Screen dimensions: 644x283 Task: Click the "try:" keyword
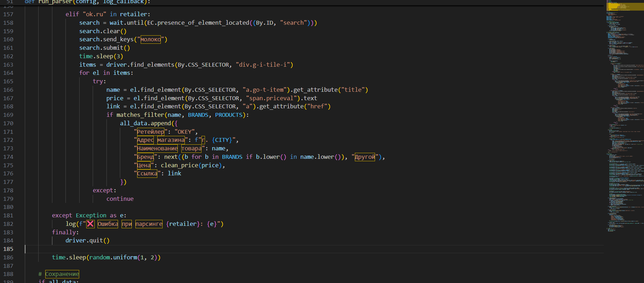tap(99, 81)
